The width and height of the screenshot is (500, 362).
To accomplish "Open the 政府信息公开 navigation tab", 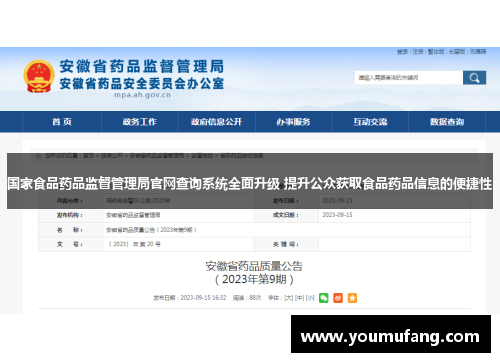I will tap(216, 122).
